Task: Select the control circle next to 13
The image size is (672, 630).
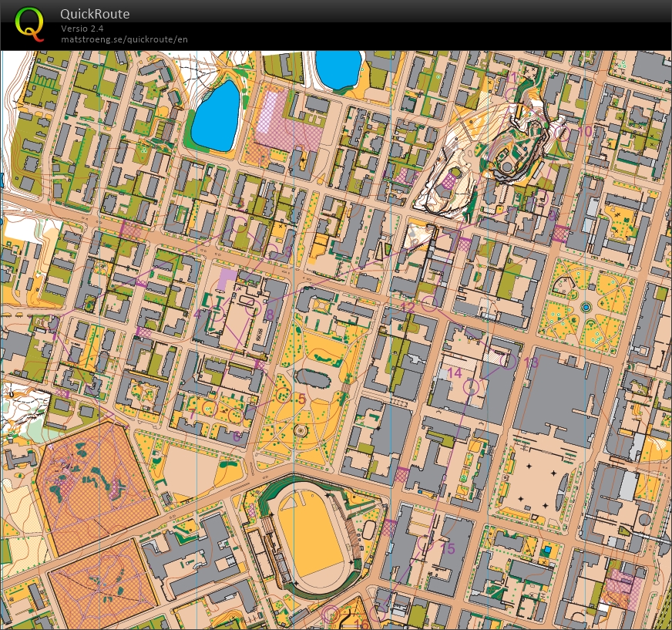Action: [509, 361]
